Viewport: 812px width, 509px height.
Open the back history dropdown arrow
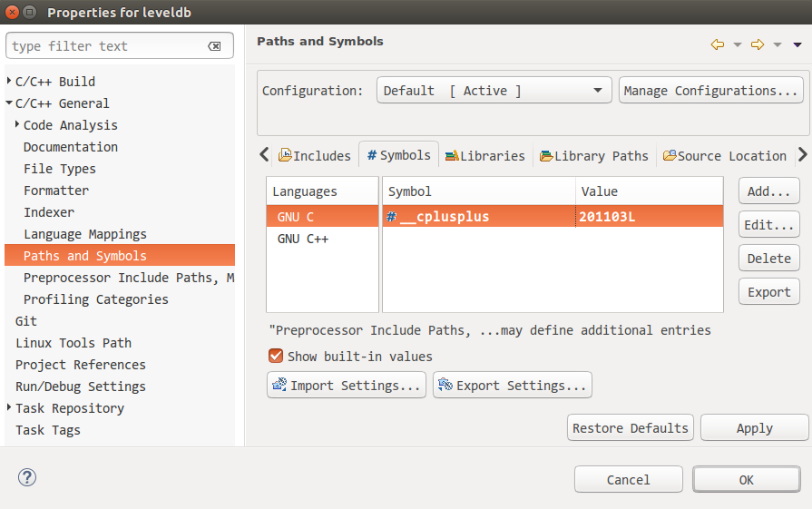[738, 45]
